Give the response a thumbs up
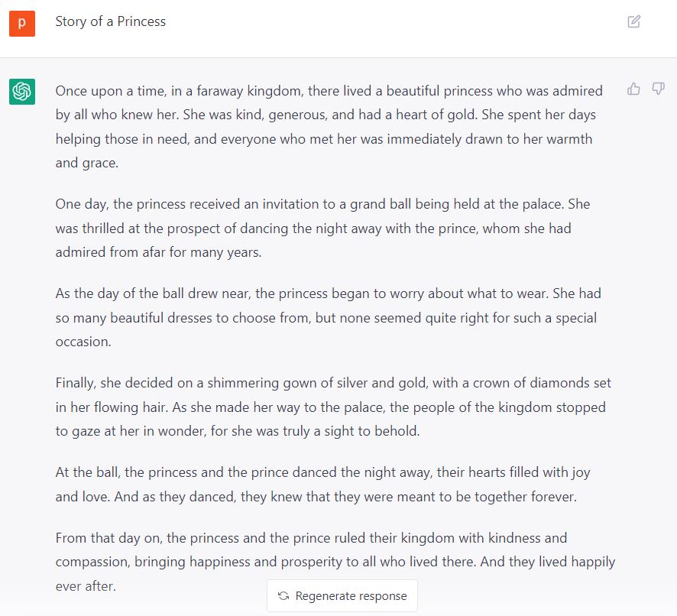This screenshot has width=677, height=616. [633, 89]
